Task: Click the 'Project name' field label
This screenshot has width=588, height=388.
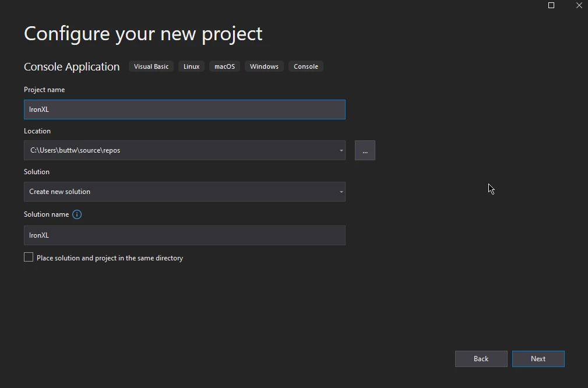Action: (x=44, y=90)
